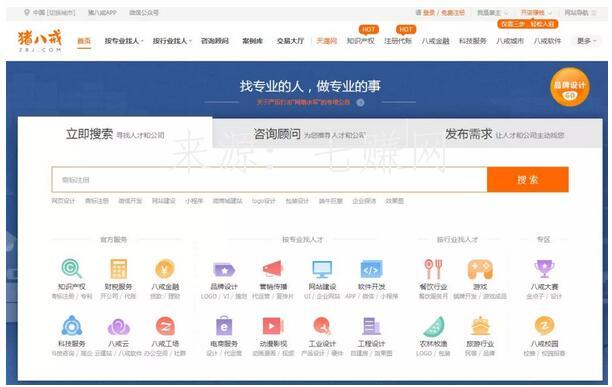Open the 八戒大赛 trophy icon

[x=544, y=268]
